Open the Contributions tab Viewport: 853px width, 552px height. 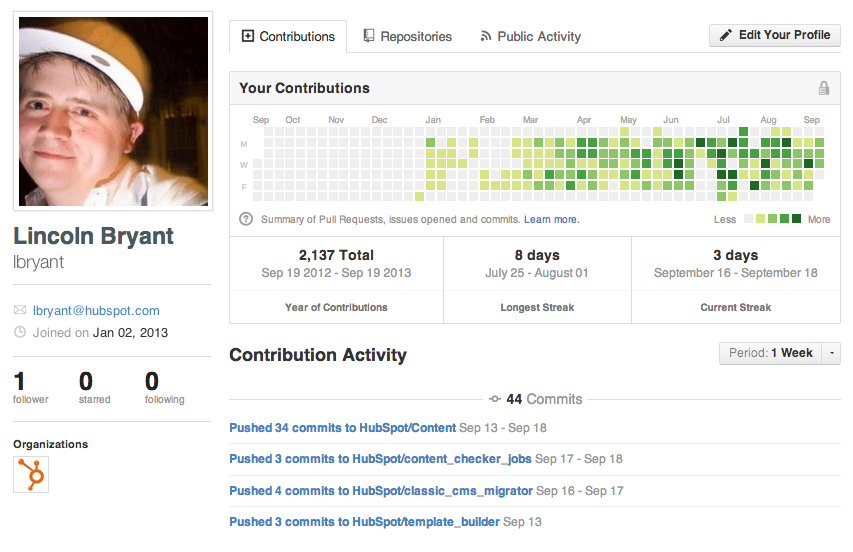pos(288,37)
